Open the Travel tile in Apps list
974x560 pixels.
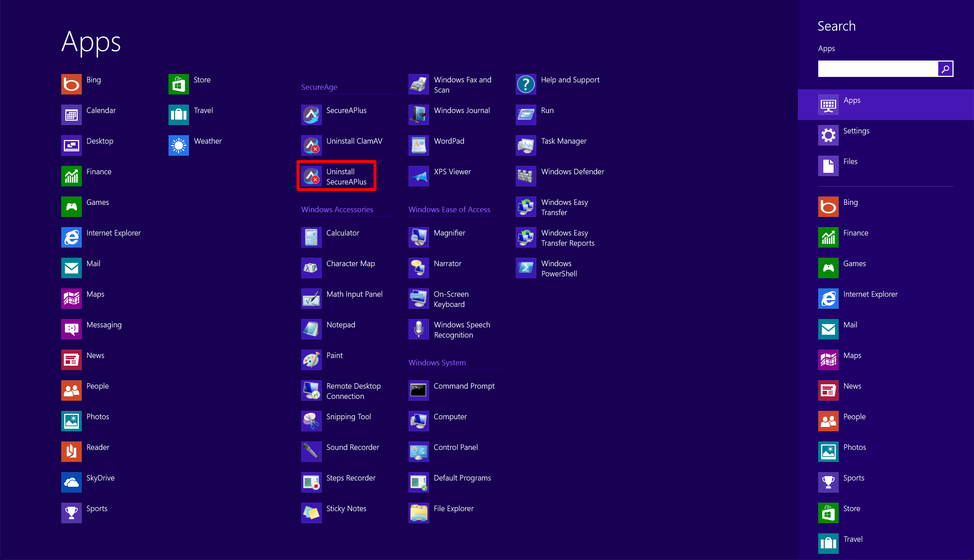point(178,114)
